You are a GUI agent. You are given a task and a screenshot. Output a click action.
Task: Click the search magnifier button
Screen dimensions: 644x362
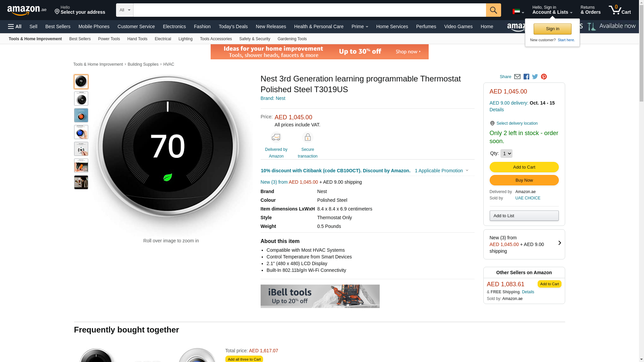493,10
